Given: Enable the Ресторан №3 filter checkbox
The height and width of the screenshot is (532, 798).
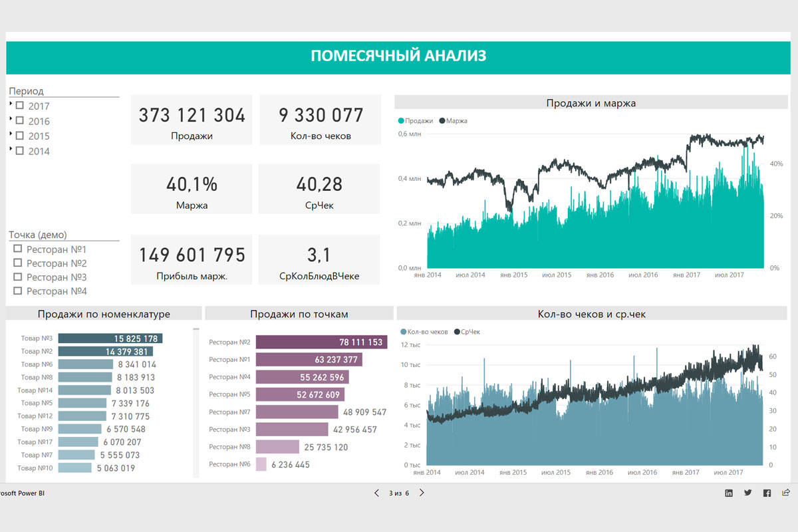Looking at the screenshot, I should [18, 277].
